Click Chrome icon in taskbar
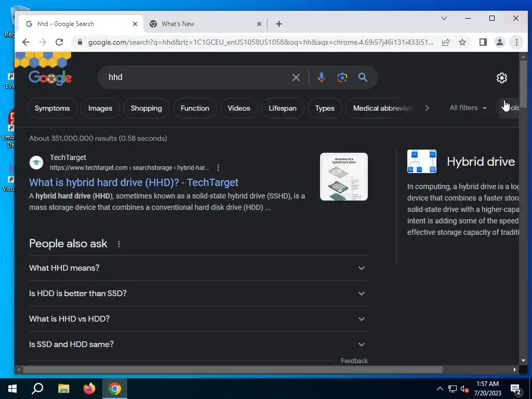The height and width of the screenshot is (399, 532). [x=115, y=389]
